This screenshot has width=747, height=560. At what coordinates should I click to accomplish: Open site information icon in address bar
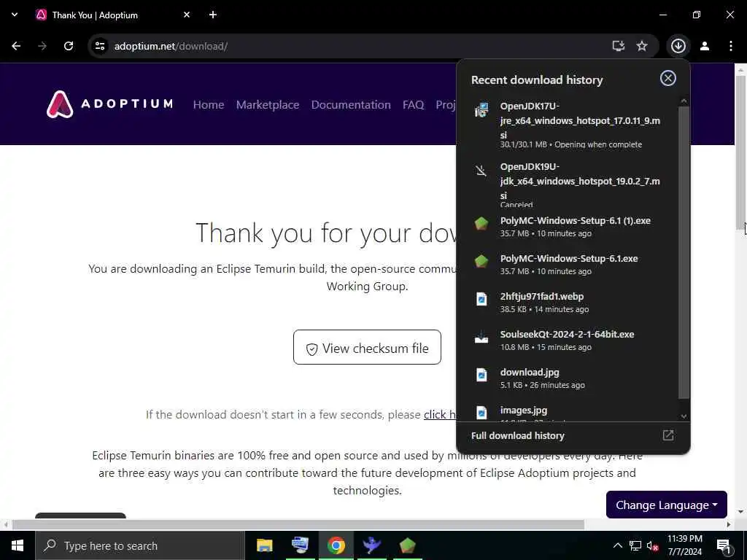pos(100,46)
